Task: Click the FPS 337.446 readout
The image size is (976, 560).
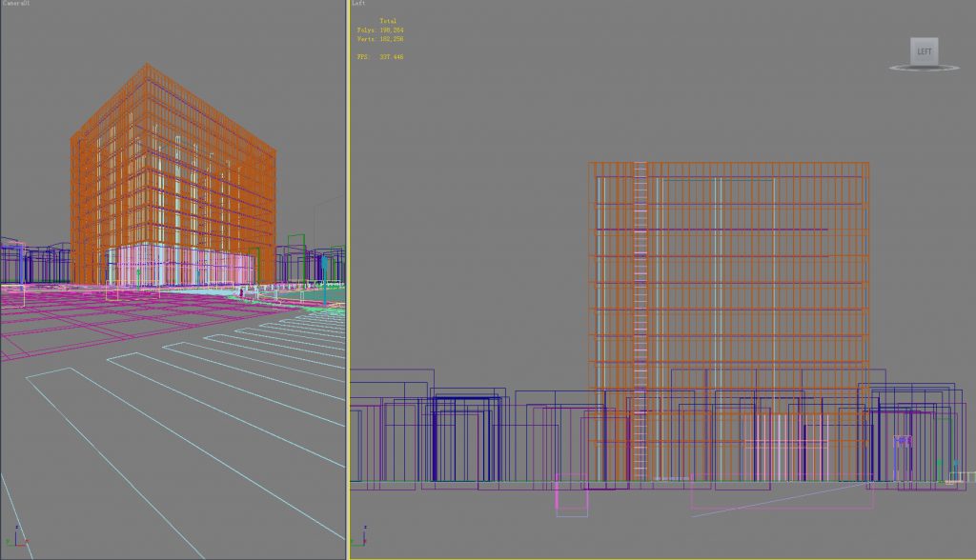Action: [x=381, y=55]
